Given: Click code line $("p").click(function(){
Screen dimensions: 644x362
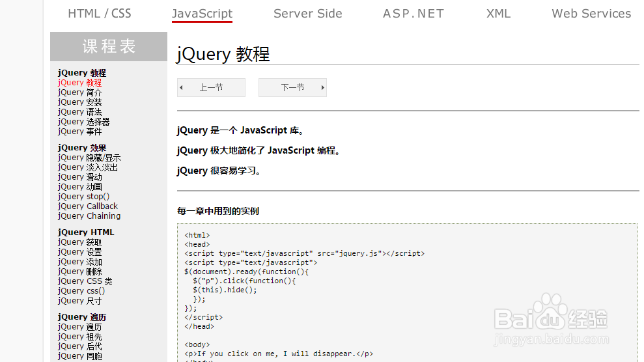Looking at the screenshot, I should pos(244,281).
